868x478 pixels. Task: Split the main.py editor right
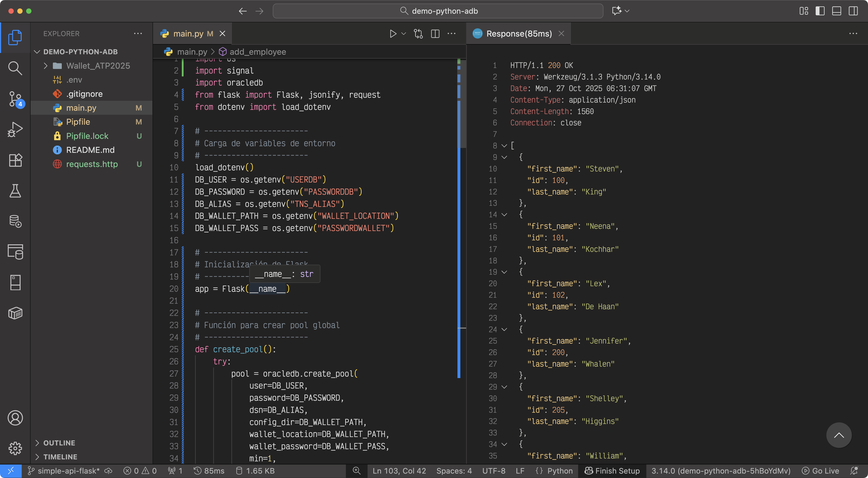[435, 34]
